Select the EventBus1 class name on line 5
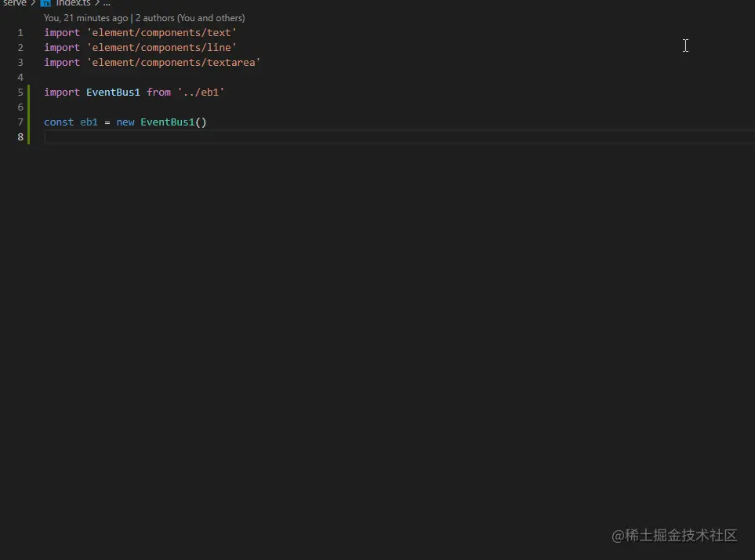This screenshot has width=755, height=560. (x=113, y=92)
